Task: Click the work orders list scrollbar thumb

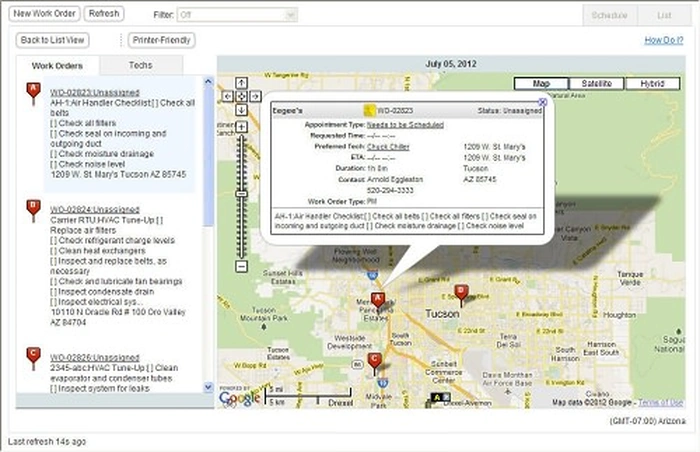Action: coord(208,156)
